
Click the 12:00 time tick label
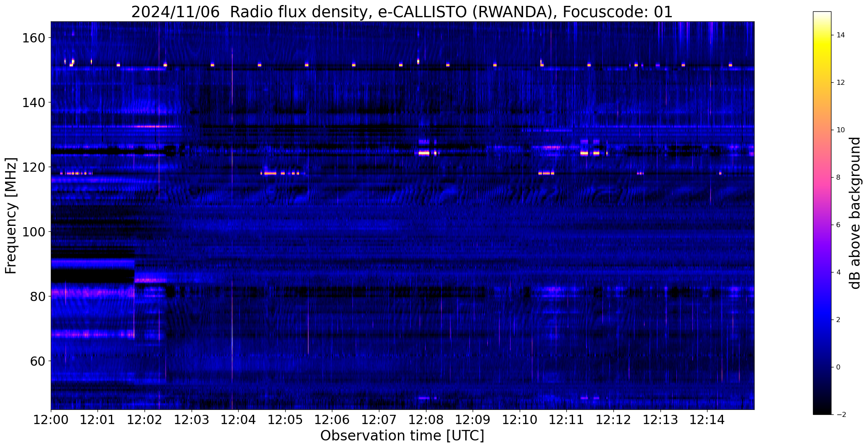[51, 419]
